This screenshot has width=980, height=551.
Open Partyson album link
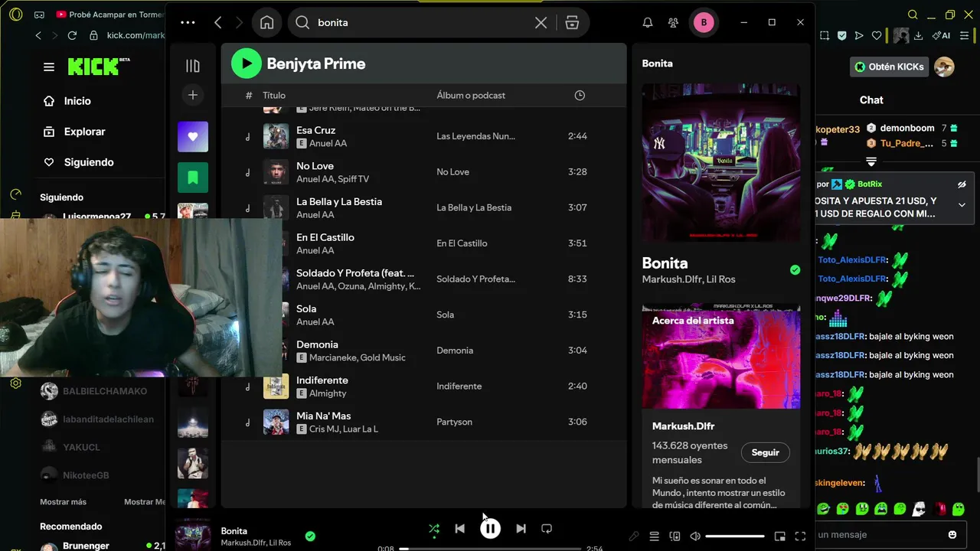(x=454, y=422)
